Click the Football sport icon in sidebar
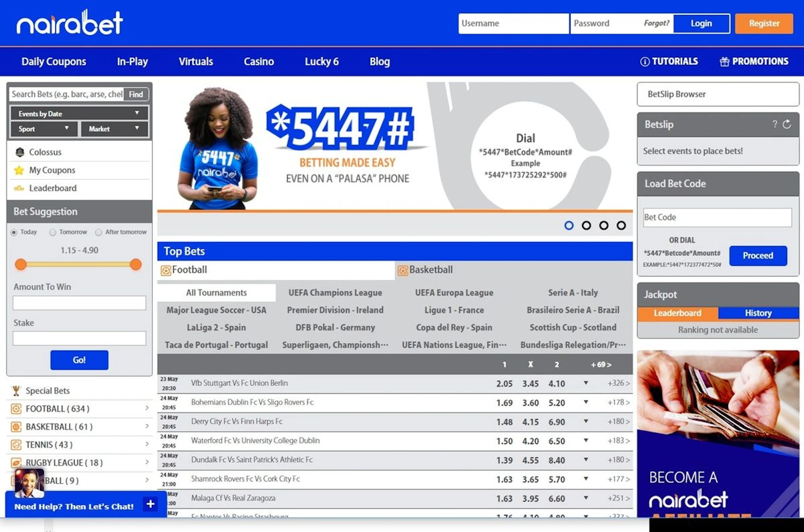The width and height of the screenshot is (804, 532). (x=16, y=408)
